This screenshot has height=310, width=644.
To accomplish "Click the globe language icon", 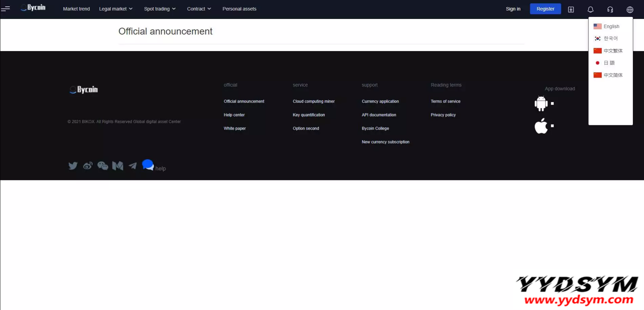I will click(630, 9).
